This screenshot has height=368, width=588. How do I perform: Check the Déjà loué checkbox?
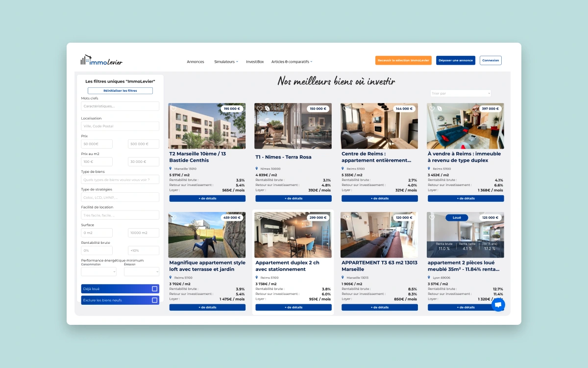[x=155, y=289]
